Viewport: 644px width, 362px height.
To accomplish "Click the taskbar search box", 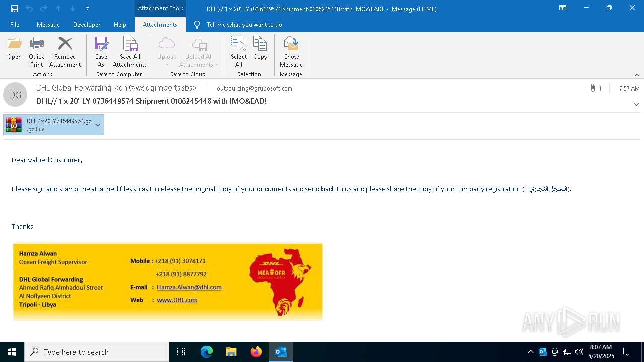I will (x=97, y=352).
